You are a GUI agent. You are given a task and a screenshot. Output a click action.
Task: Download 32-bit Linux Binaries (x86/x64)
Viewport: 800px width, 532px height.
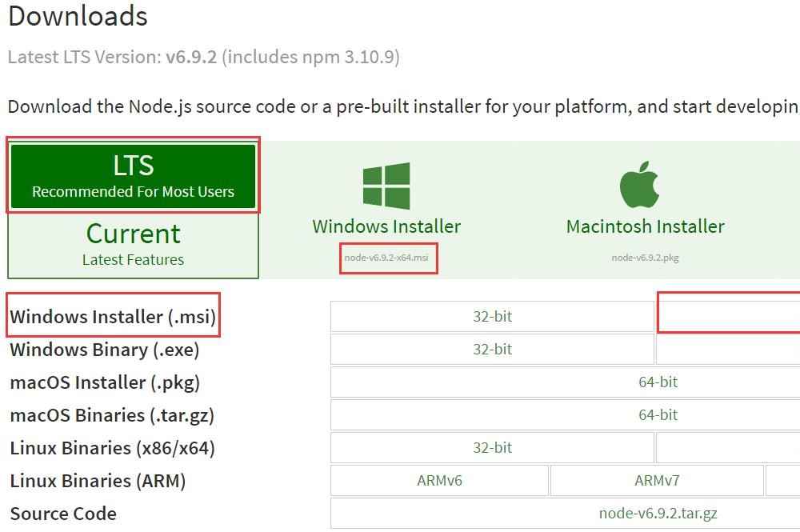tap(492, 448)
